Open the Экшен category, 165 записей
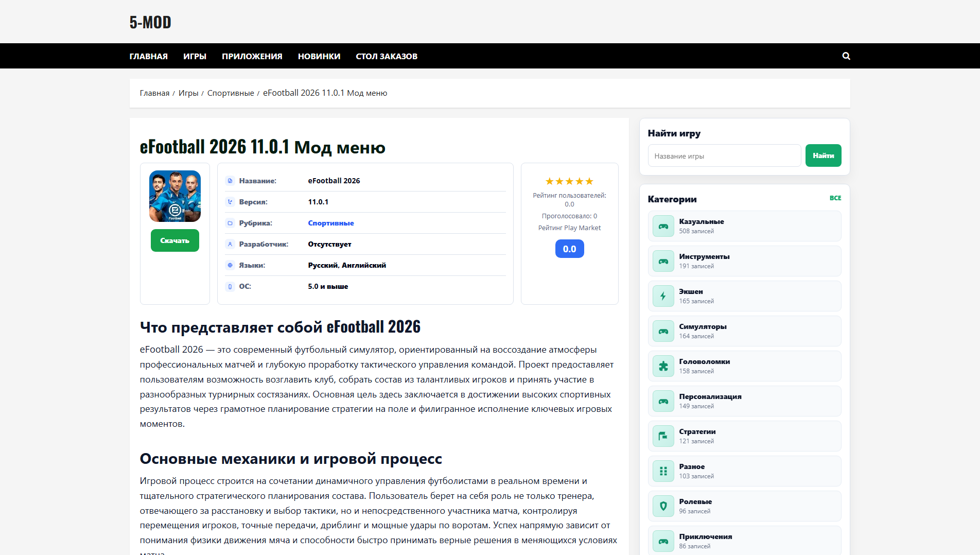 tap(745, 297)
